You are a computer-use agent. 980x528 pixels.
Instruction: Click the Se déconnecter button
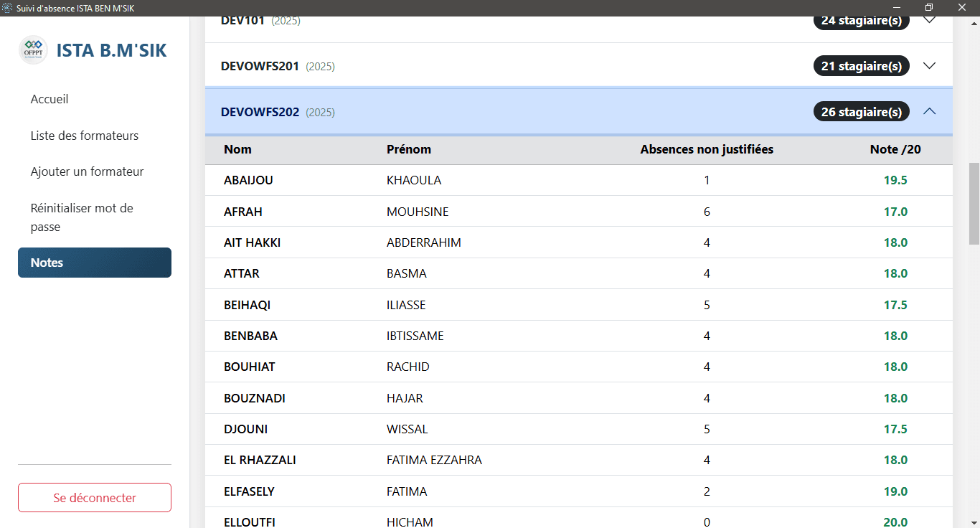tap(95, 498)
